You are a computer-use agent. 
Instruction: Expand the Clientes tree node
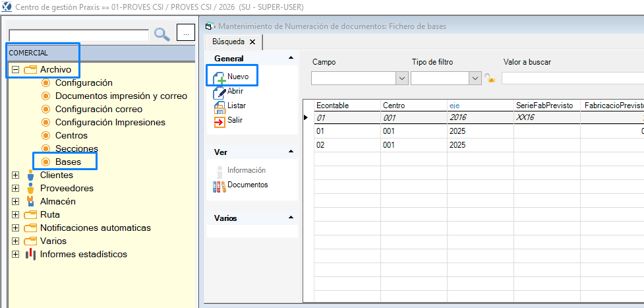16,175
